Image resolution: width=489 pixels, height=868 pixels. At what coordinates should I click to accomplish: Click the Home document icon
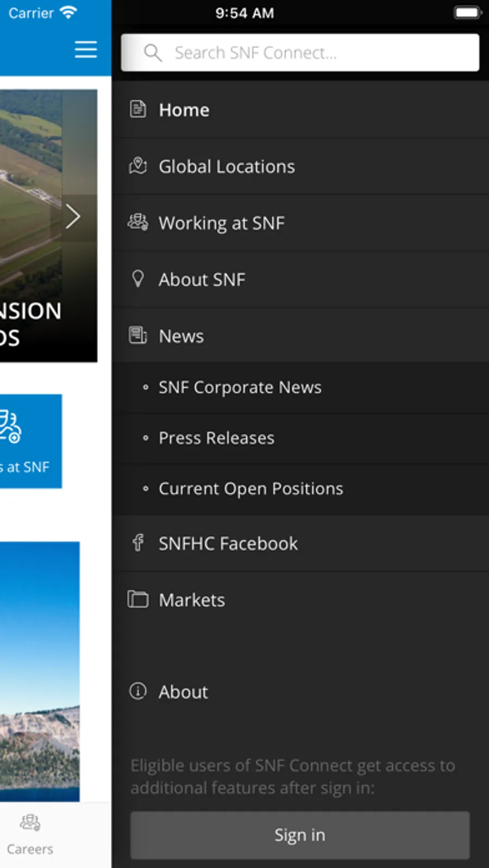[138, 109]
